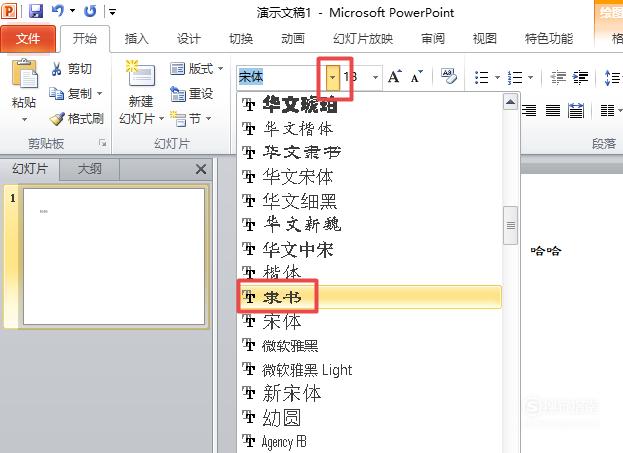The image size is (623, 453).
Task: Open the numbering style dropdown arrow
Action: pos(530,77)
